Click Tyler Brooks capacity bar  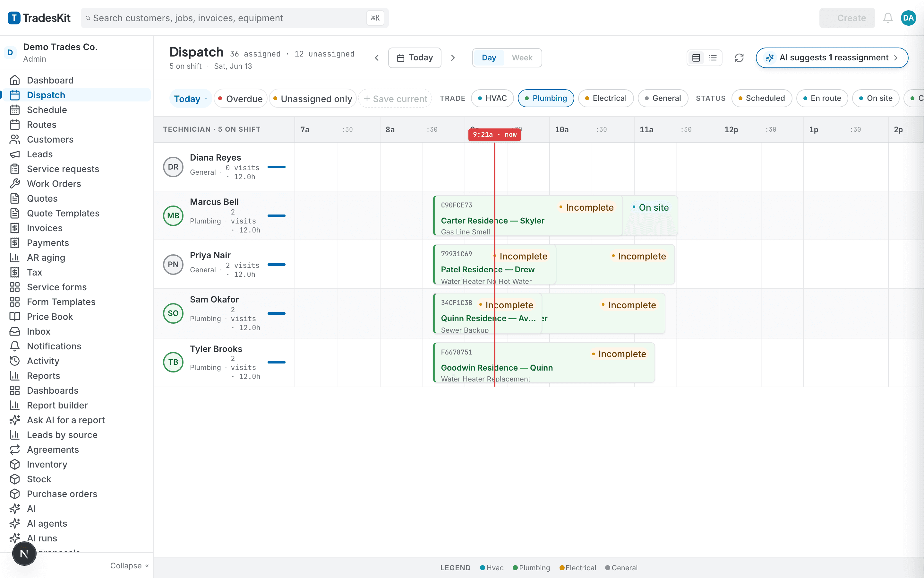tap(277, 362)
